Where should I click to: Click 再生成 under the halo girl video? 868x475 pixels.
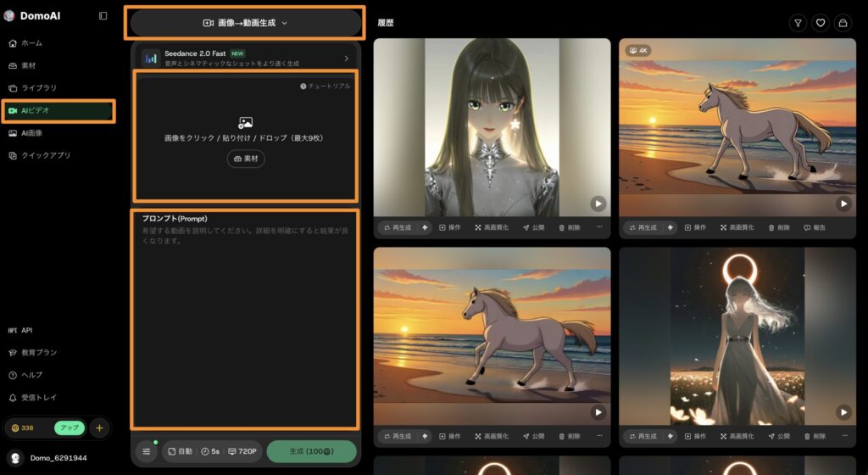[x=644, y=436]
